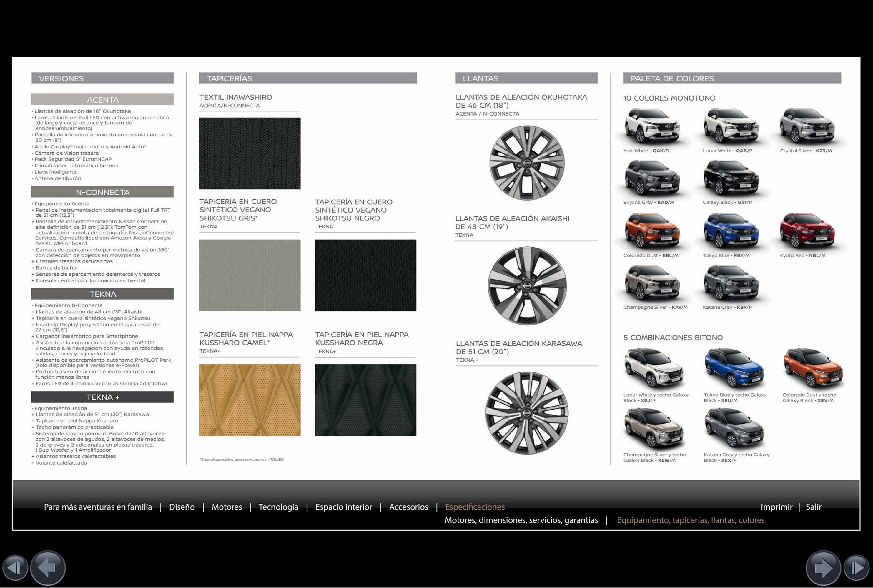The image size is (873, 588).
Task: Click 'Asientos traseros calefactables' list item
Action: pos(74,456)
